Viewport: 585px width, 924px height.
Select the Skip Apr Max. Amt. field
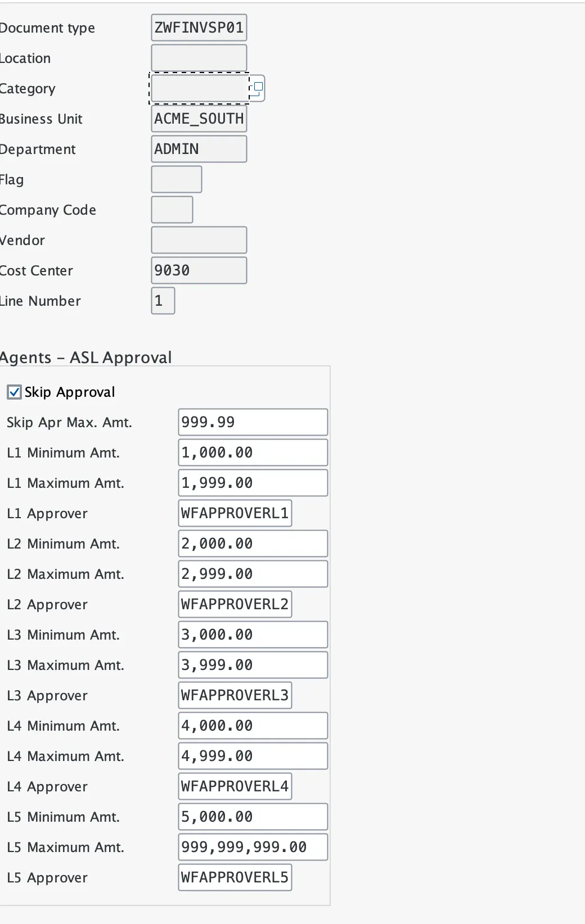coord(253,422)
